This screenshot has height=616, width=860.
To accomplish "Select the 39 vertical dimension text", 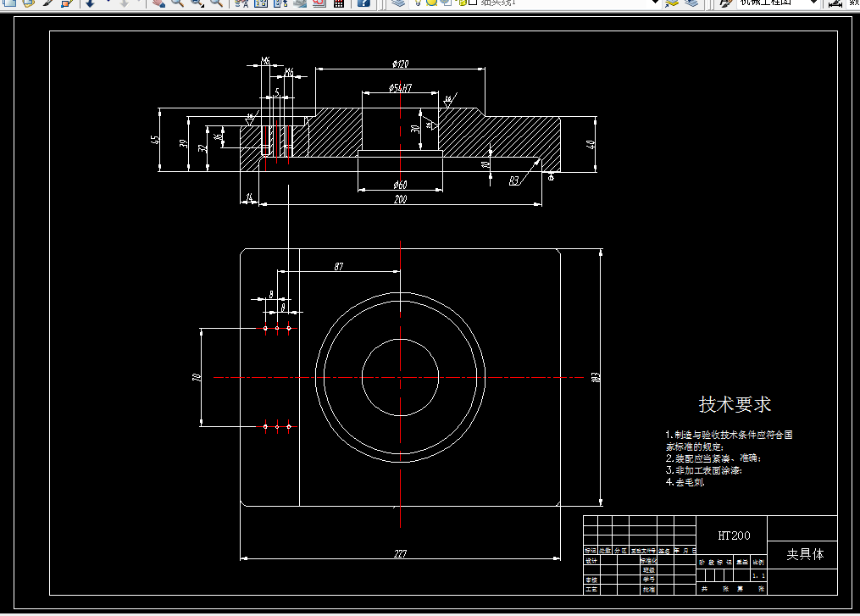I will pos(184,143).
